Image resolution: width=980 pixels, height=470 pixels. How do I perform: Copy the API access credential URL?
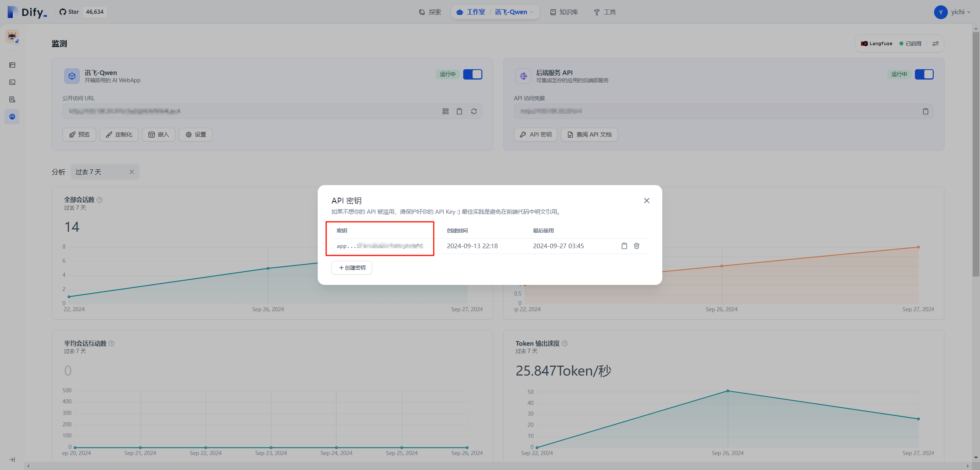point(926,111)
